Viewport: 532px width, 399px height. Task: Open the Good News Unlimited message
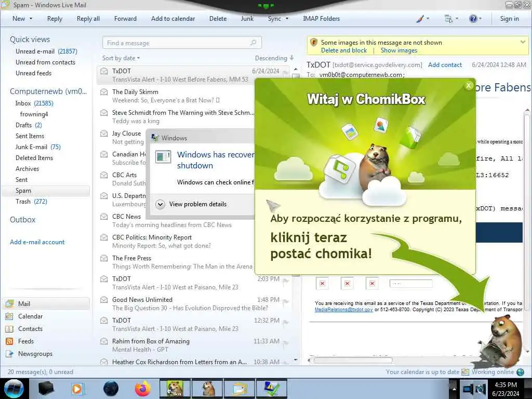click(194, 303)
